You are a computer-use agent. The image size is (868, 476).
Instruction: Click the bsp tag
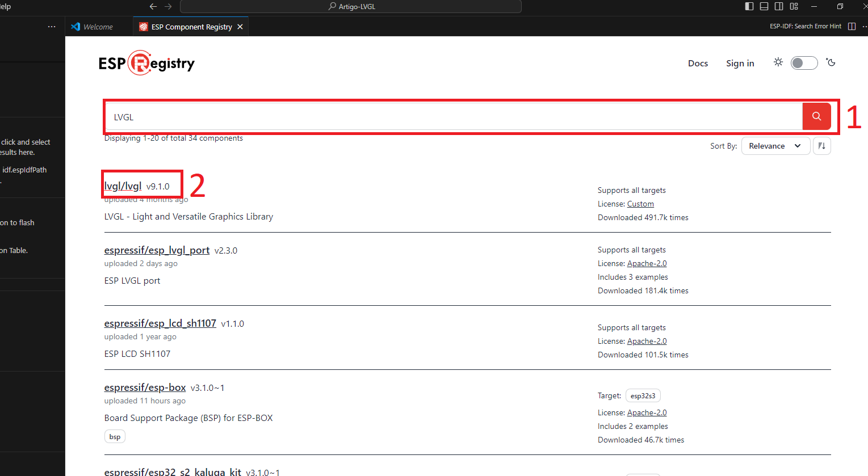click(x=115, y=436)
